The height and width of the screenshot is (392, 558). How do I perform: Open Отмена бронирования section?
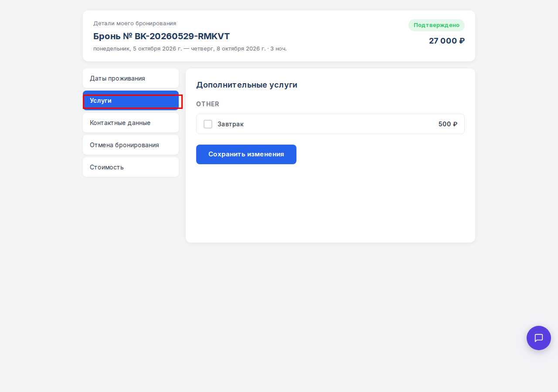pyautogui.click(x=131, y=145)
